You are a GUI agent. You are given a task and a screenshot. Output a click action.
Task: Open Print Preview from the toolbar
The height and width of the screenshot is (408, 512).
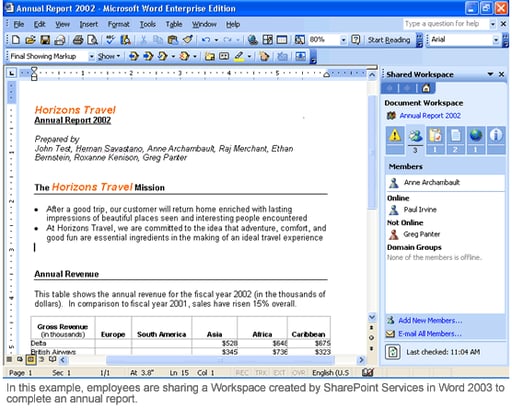tap(92, 40)
